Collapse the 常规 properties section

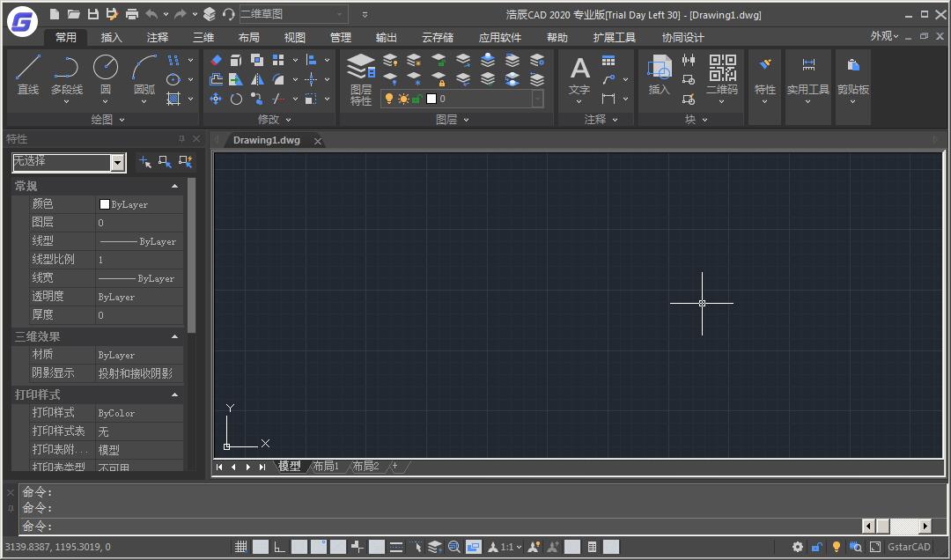[x=174, y=187]
